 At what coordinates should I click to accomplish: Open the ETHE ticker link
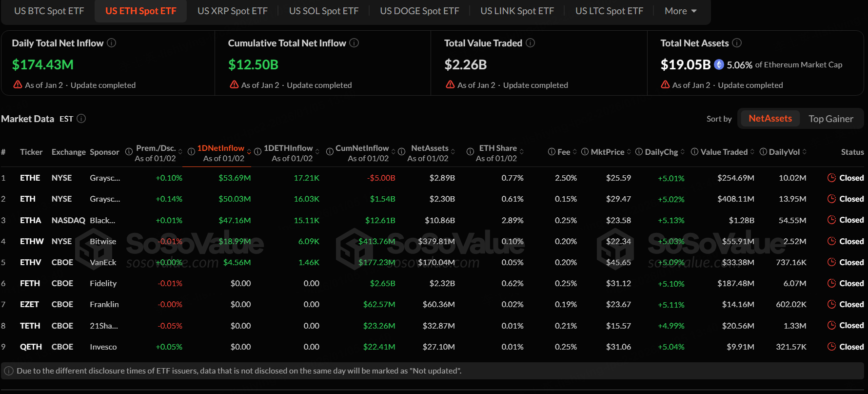coord(30,178)
